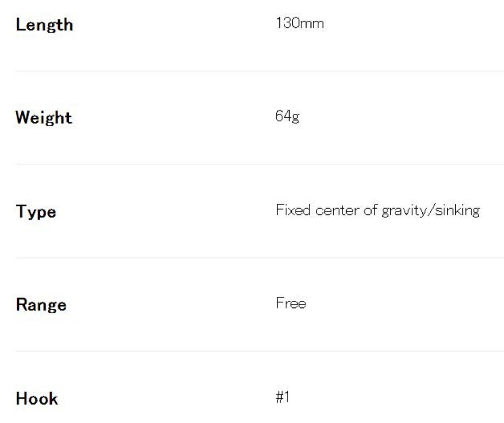Click the mm unit after 130
This screenshot has width=504, height=423.
click(x=312, y=24)
